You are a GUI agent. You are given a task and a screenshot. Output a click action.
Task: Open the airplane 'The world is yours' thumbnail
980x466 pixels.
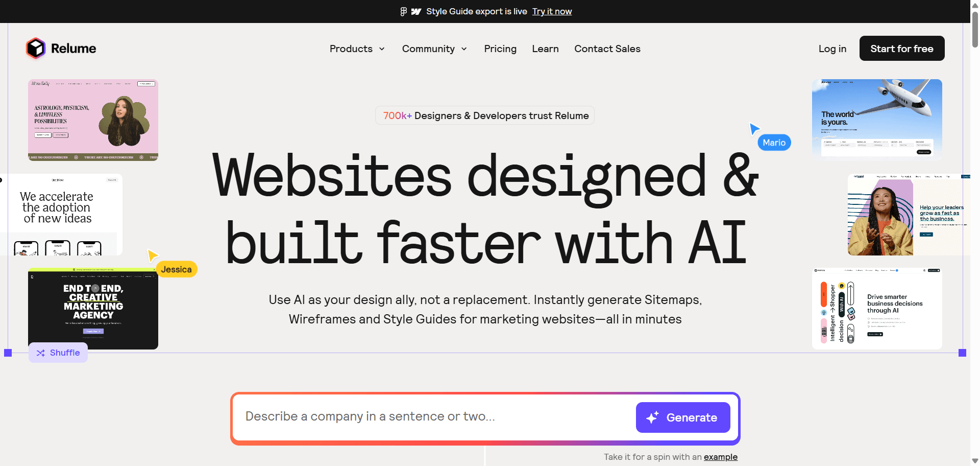point(876,119)
